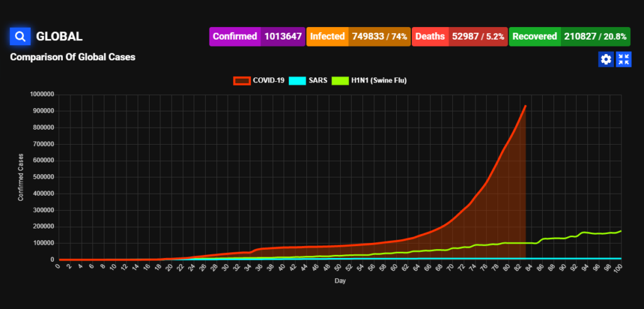
Task: Click the H1N1 line end at day 100
Action: (621, 231)
